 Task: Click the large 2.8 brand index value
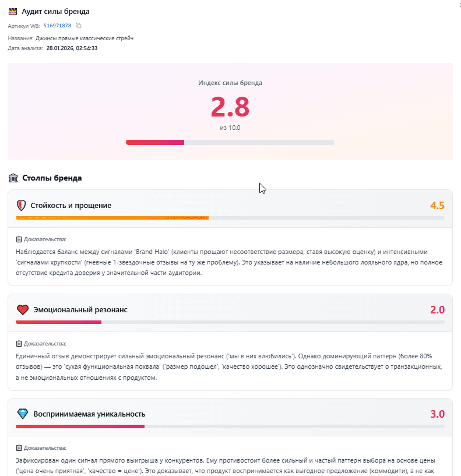[230, 107]
